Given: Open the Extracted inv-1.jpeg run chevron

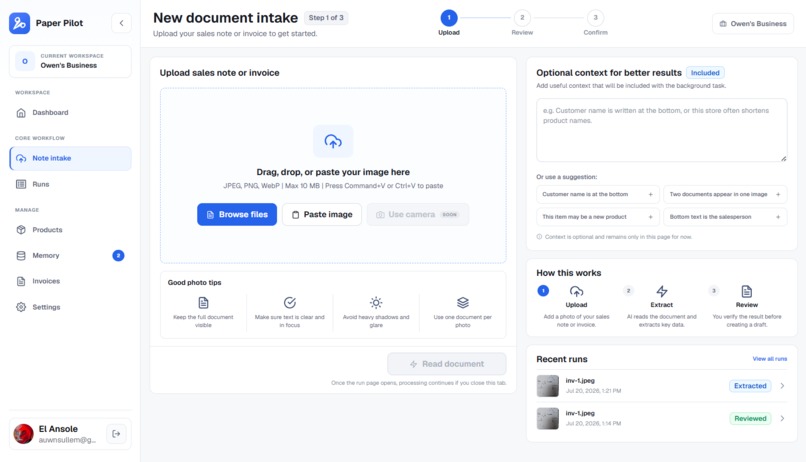Looking at the screenshot, I should (x=782, y=386).
